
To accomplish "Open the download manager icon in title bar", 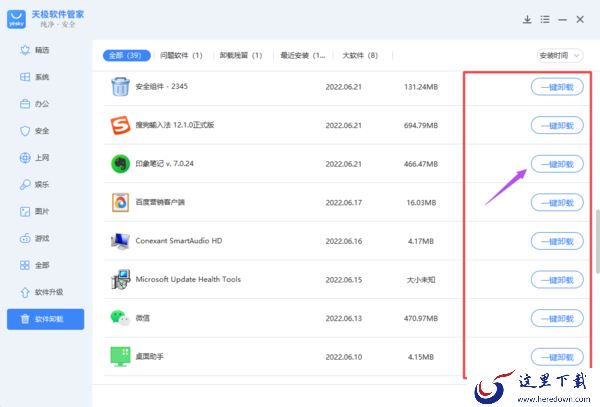I will click(527, 20).
